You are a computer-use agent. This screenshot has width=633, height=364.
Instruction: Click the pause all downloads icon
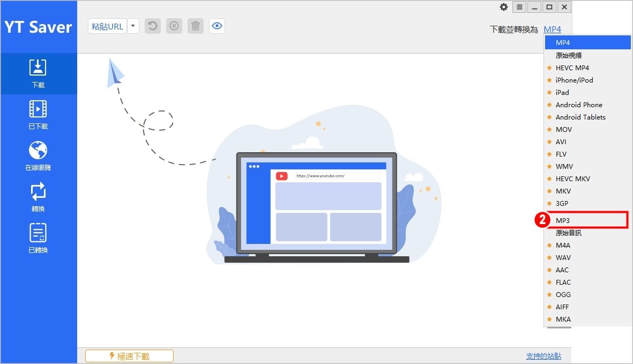174,26
